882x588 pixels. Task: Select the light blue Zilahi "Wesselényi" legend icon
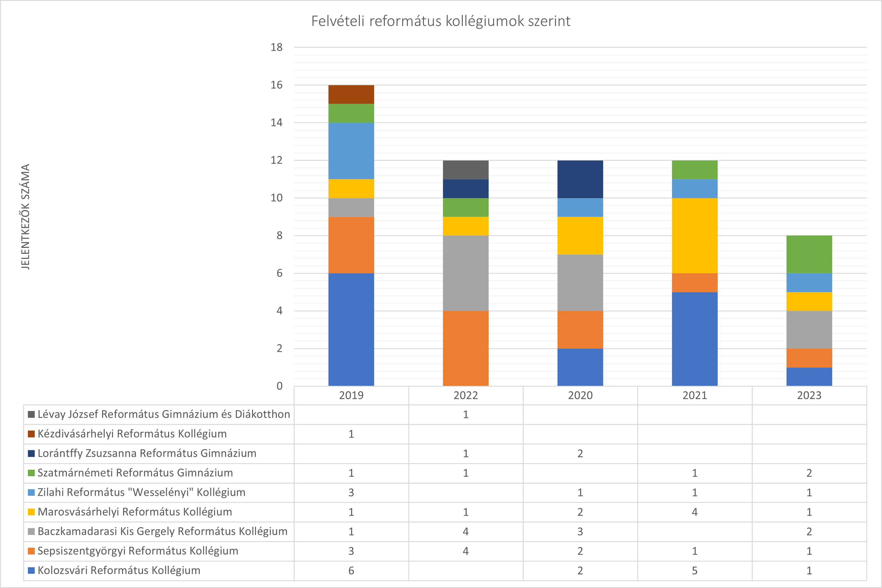pos(31,493)
